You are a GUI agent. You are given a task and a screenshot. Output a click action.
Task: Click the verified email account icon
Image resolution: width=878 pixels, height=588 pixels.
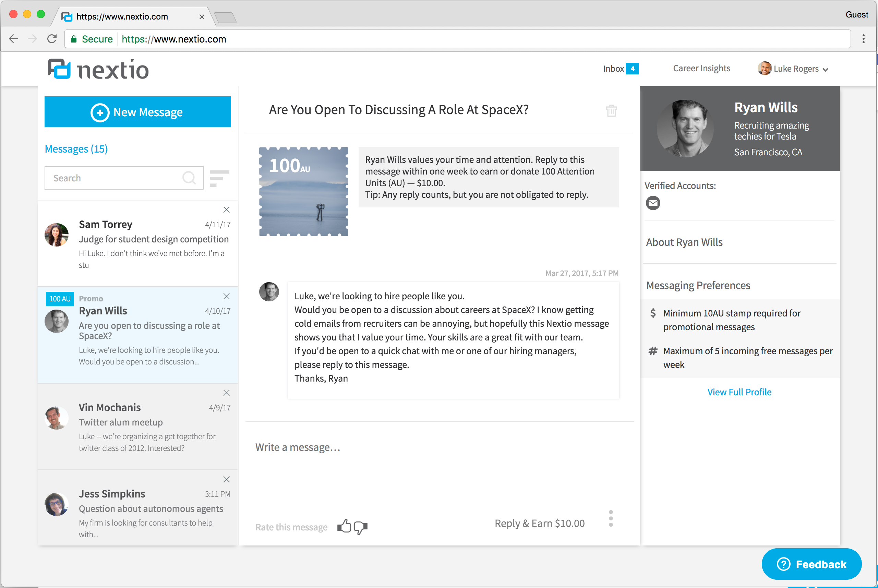pyautogui.click(x=653, y=203)
